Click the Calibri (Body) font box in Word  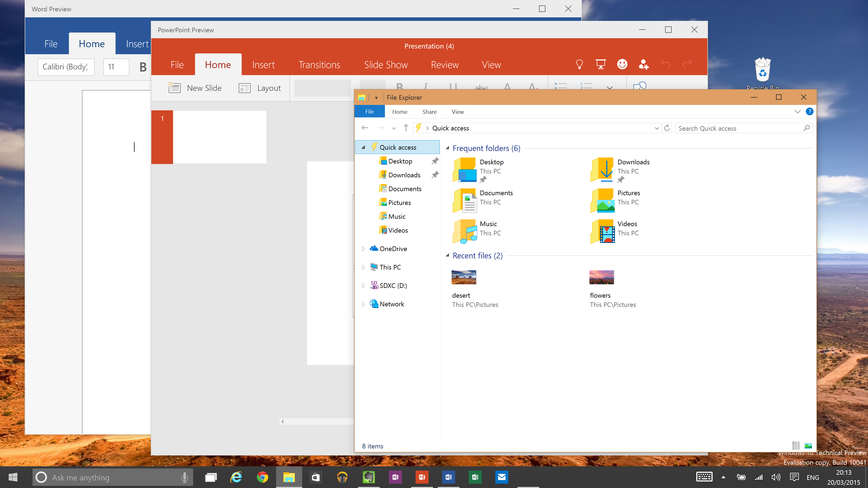pos(66,67)
